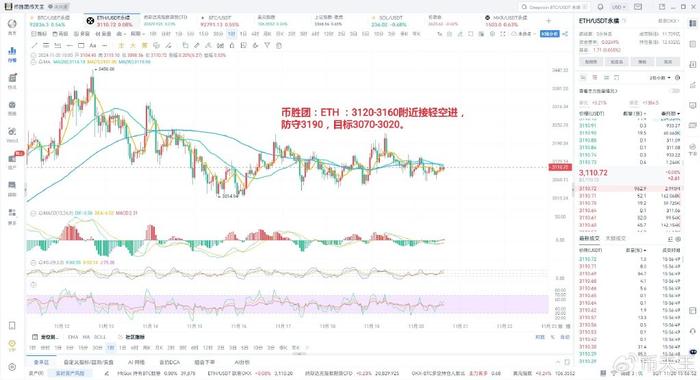Open the USD currency dropdown

point(619,7)
